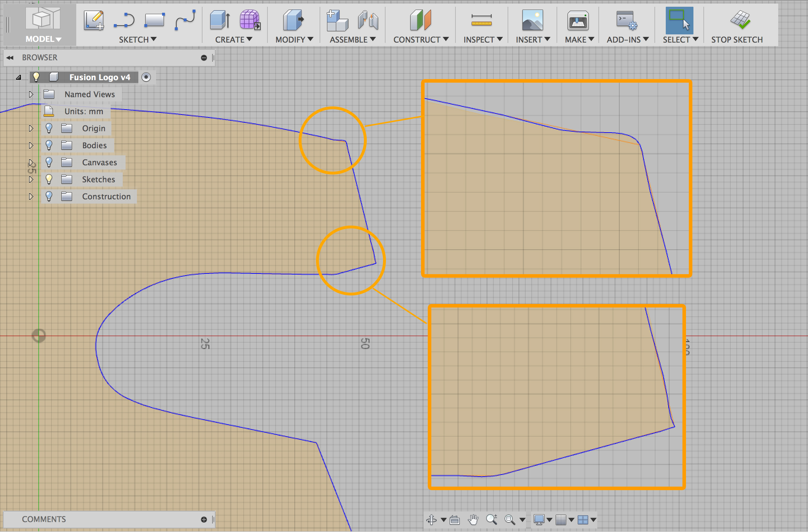The width and height of the screenshot is (808, 532).
Task: Expand the COMMENTS panel plus button
Action: point(204,520)
